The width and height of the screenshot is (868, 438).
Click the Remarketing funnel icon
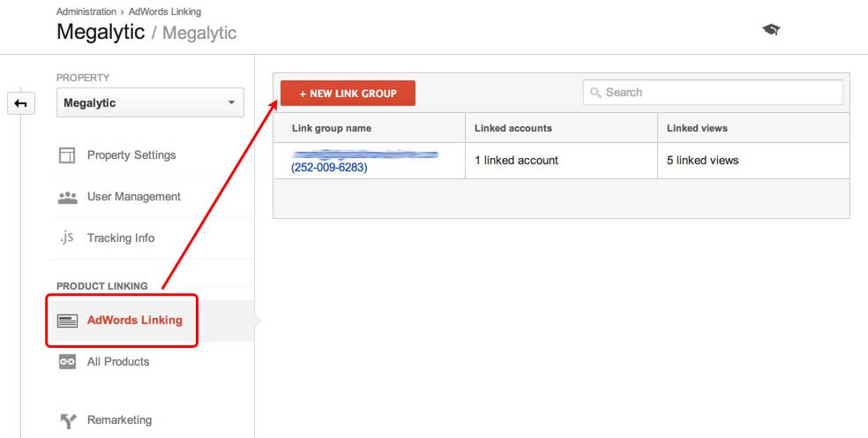[x=67, y=420]
